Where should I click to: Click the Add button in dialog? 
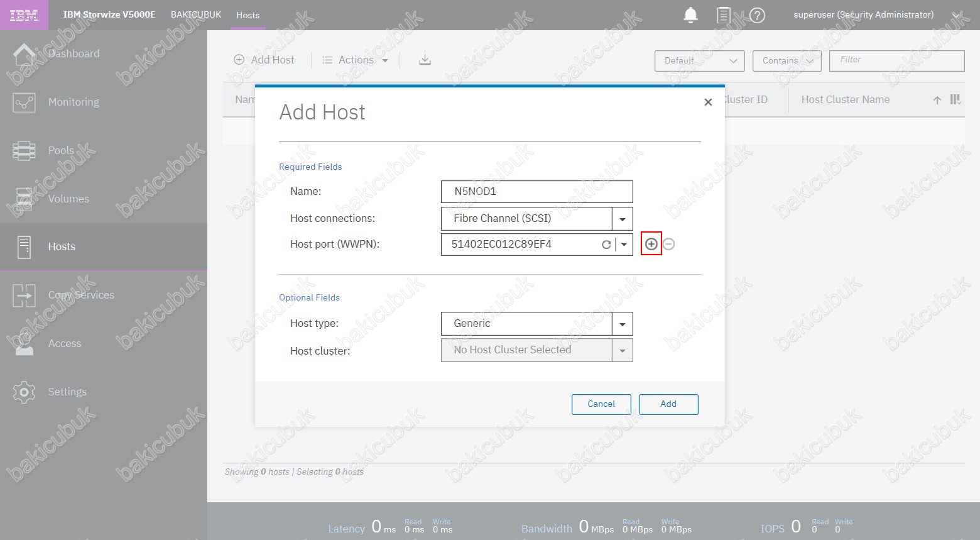(668, 404)
